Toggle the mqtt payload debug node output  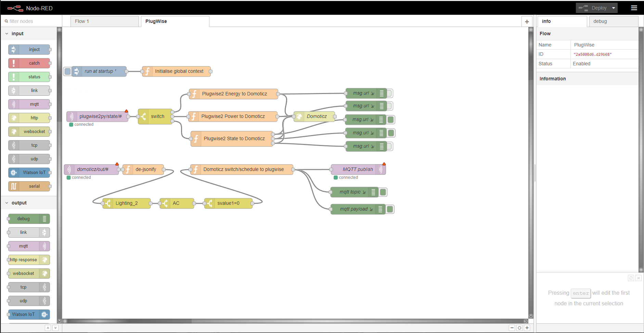tap(390, 209)
